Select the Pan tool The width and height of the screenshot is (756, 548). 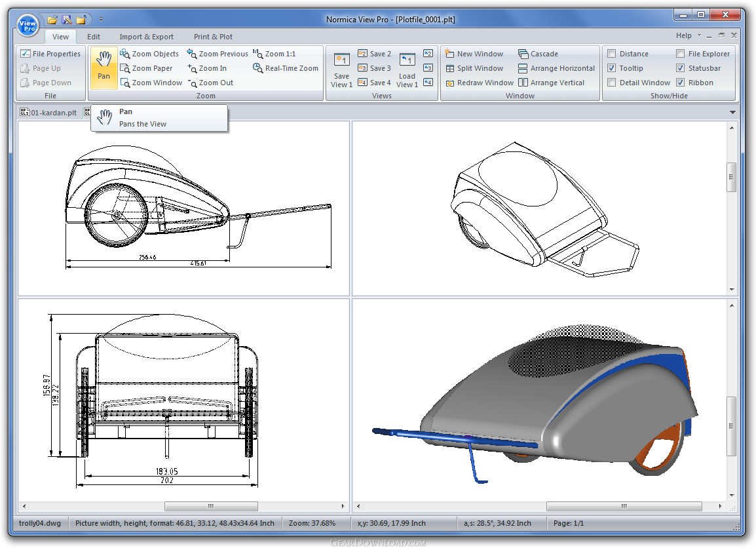click(x=104, y=68)
